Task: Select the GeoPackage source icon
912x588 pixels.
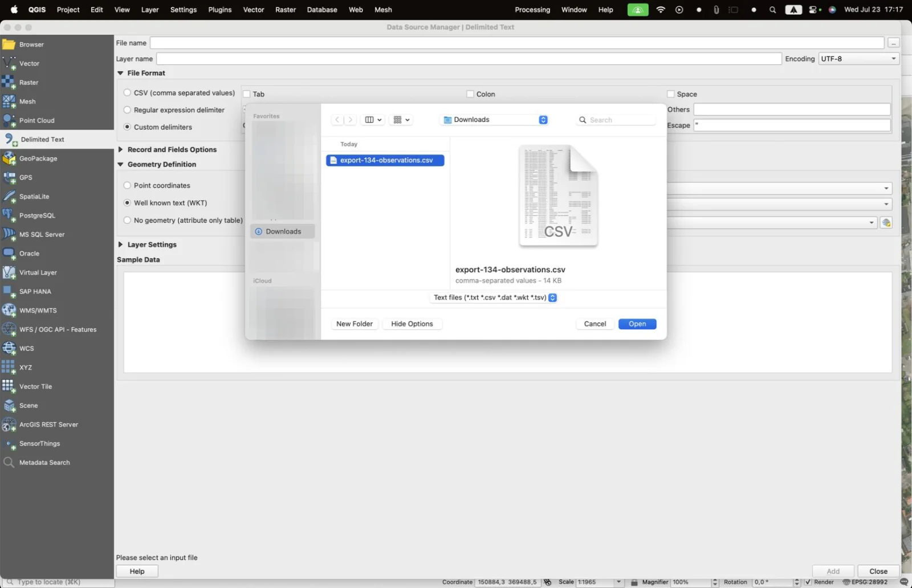Action: point(9,158)
